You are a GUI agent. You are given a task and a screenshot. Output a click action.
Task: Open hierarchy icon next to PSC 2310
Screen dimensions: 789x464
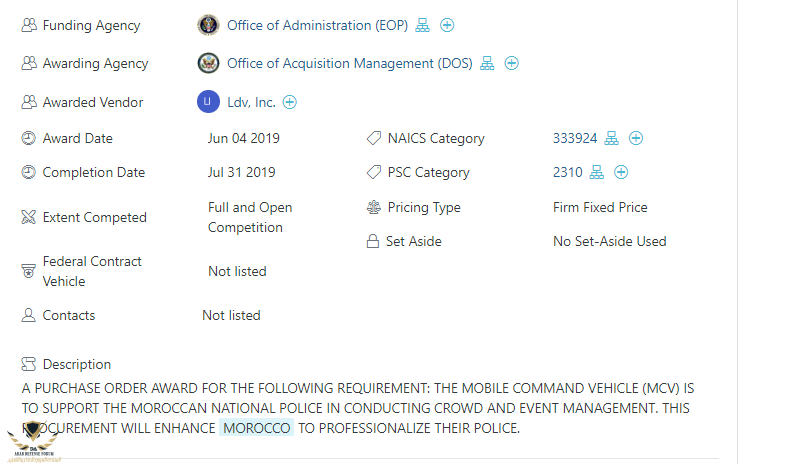(x=596, y=172)
